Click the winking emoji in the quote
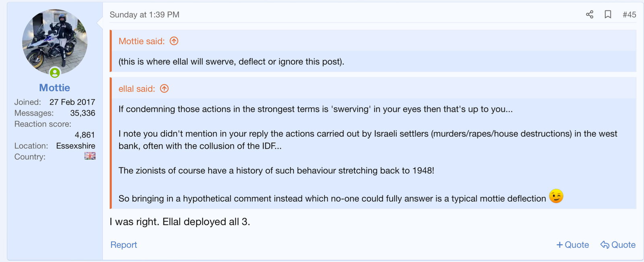The height and width of the screenshot is (262, 644). point(556,196)
